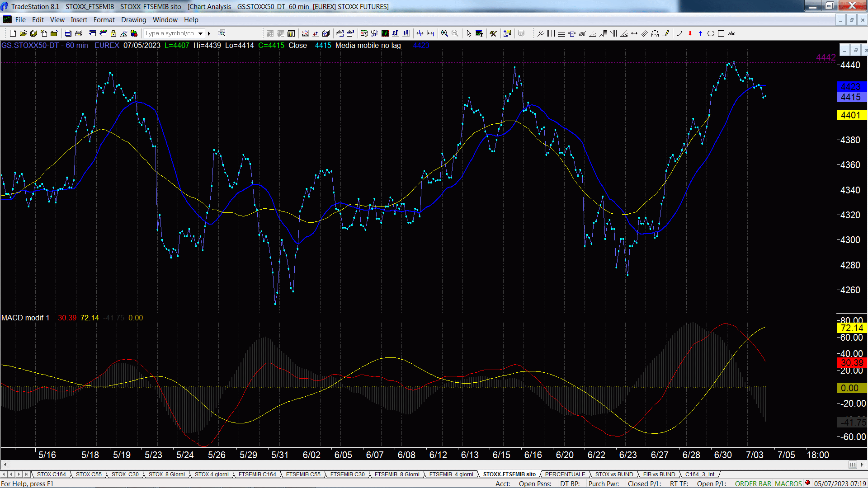This screenshot has width=868, height=488.
Task: Open the File menu
Action: [x=20, y=20]
